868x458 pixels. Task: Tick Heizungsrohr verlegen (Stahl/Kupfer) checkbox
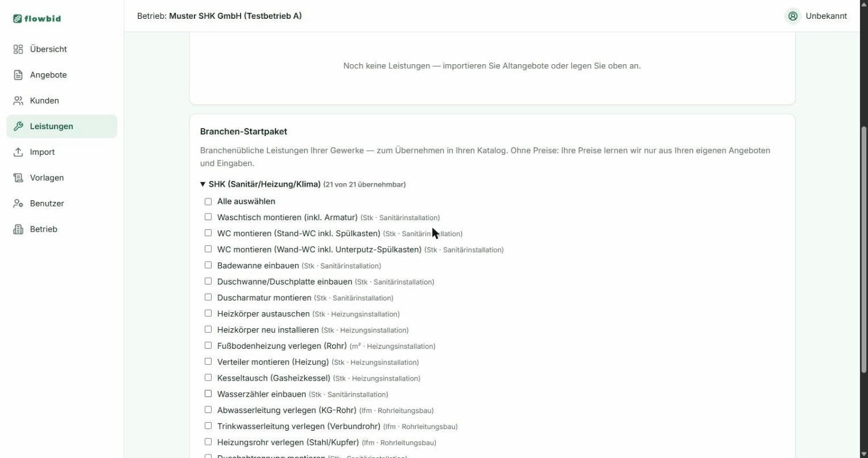[x=208, y=442]
